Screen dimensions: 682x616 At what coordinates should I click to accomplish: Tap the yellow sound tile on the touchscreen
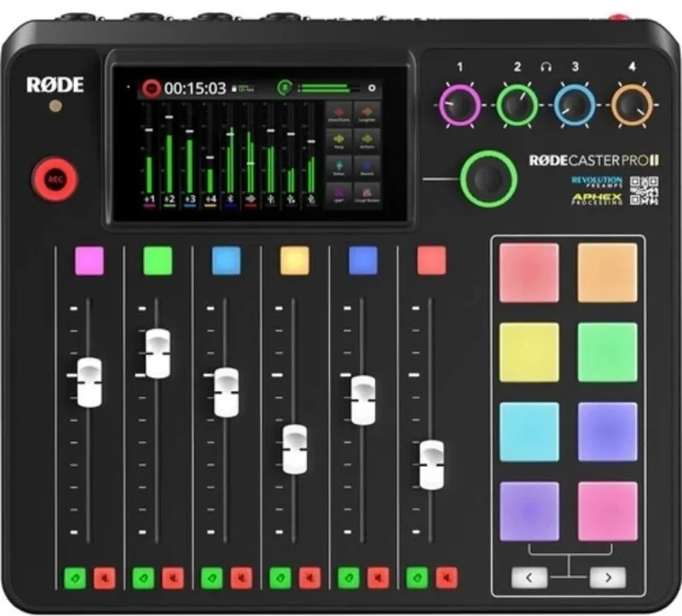[338, 141]
